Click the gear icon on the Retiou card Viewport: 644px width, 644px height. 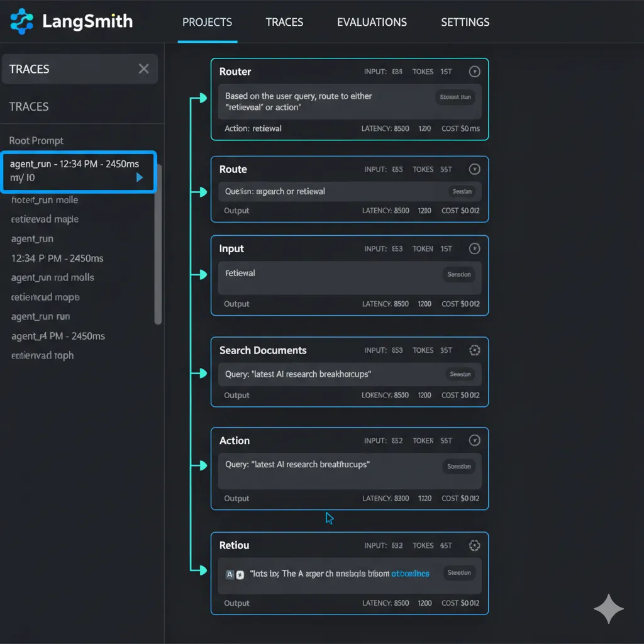(x=474, y=545)
